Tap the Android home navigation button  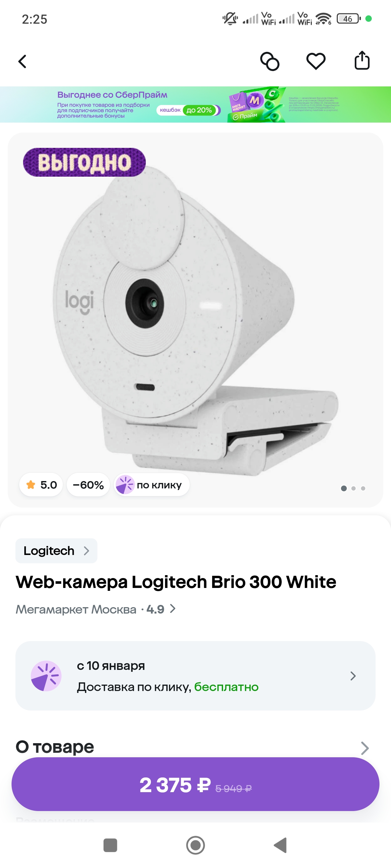coord(195,845)
